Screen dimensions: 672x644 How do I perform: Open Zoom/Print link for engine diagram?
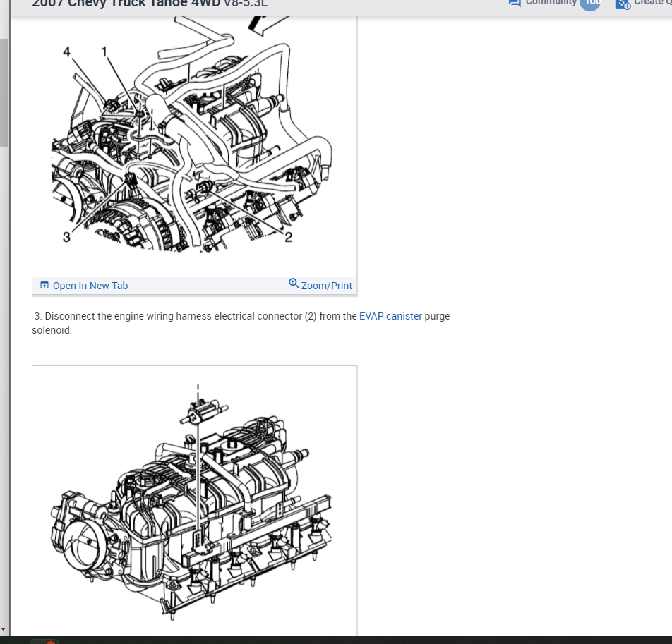[327, 286]
